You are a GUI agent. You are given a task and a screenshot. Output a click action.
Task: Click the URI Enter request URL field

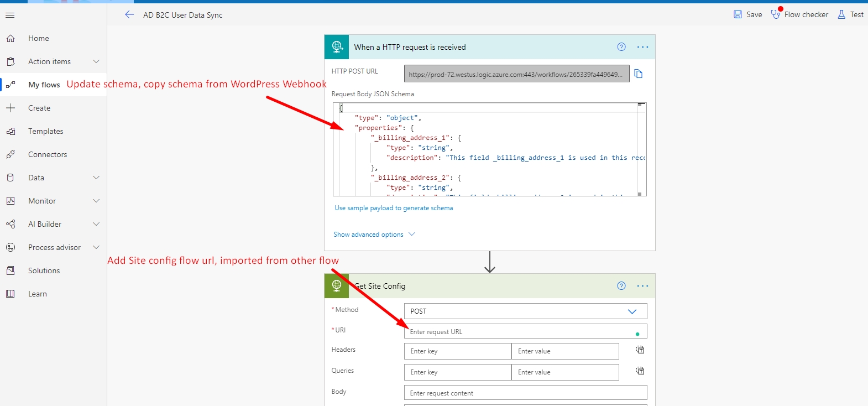pos(525,331)
